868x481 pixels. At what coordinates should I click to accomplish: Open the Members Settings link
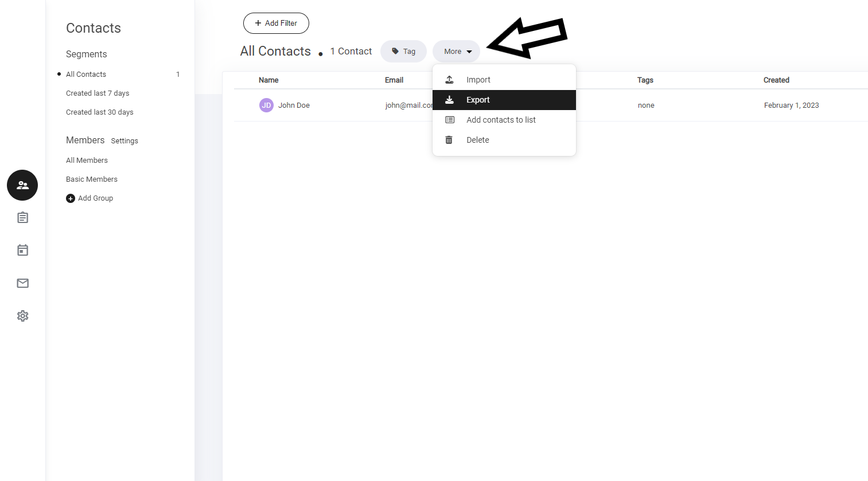124,141
